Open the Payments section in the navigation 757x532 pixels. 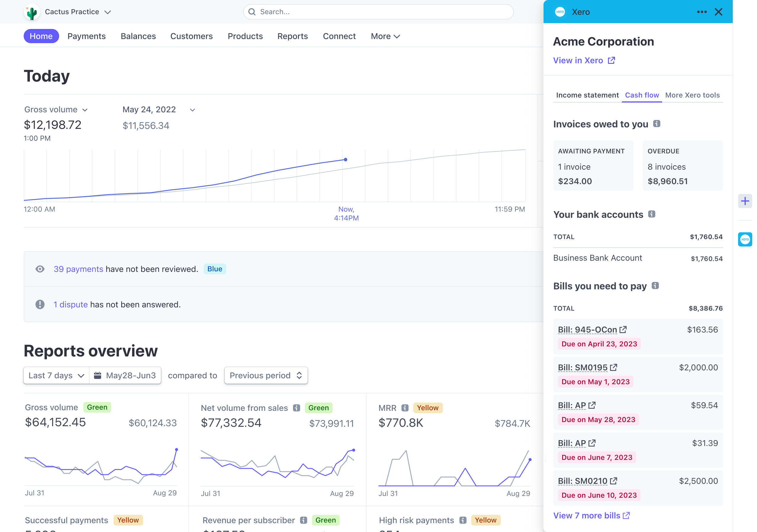86,36
